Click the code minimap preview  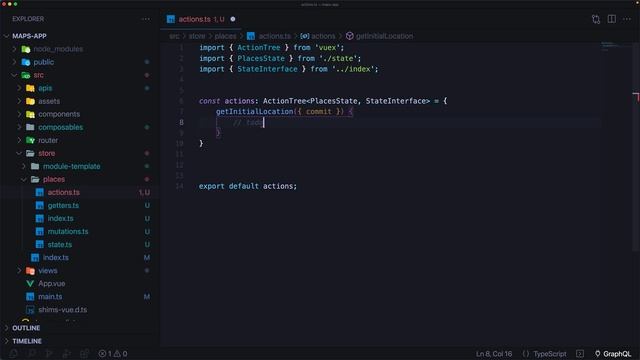tap(610, 46)
